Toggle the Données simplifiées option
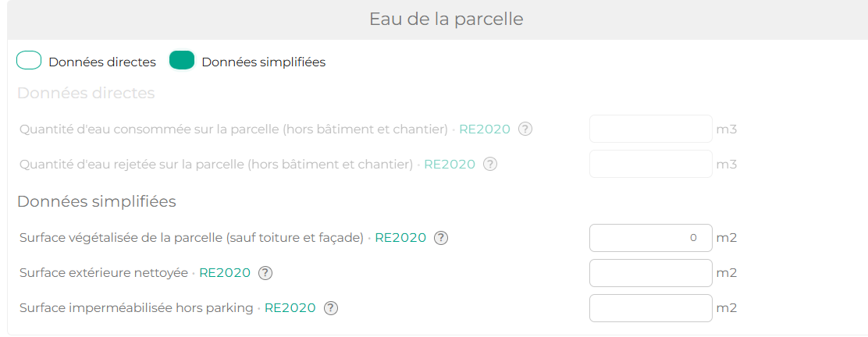Image resolution: width=868 pixels, height=337 pixels. click(182, 61)
